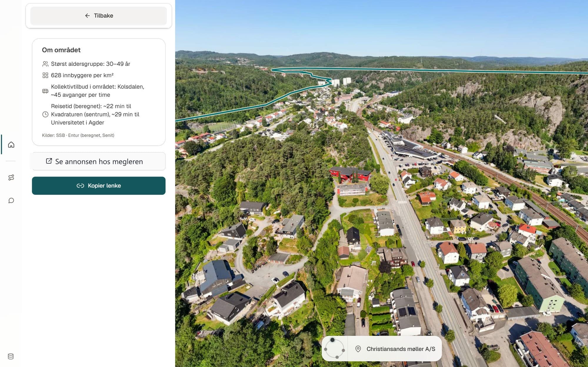
Task: Open the home icon in sidebar
Action: pyautogui.click(x=11, y=145)
